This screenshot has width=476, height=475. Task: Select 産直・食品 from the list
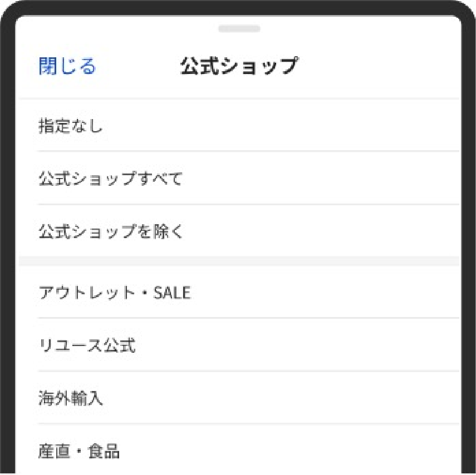[x=239, y=449]
